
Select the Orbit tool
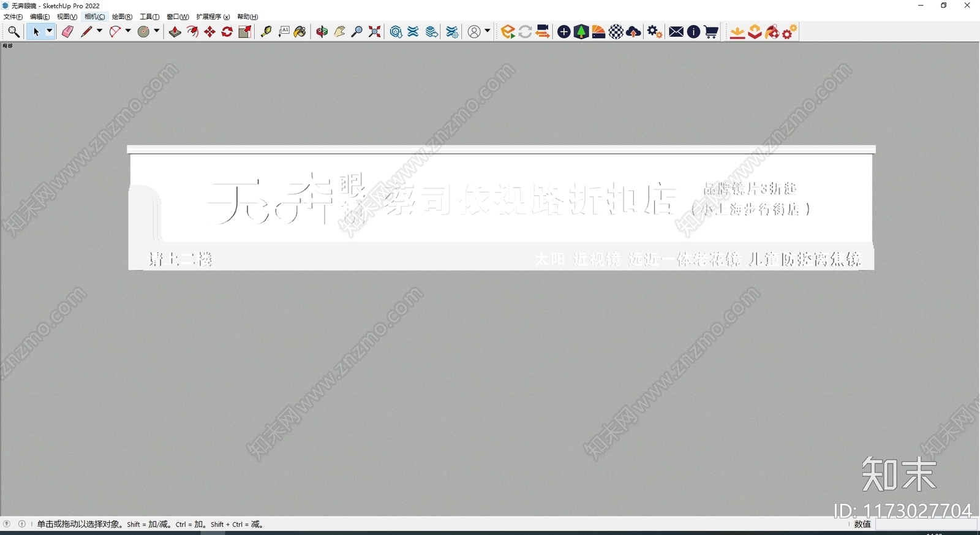point(322,32)
